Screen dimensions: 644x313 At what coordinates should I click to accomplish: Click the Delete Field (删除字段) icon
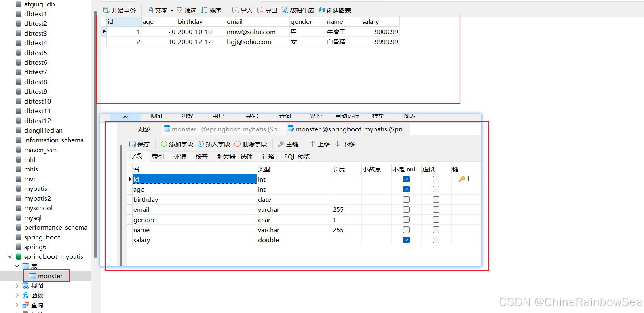tap(237, 144)
